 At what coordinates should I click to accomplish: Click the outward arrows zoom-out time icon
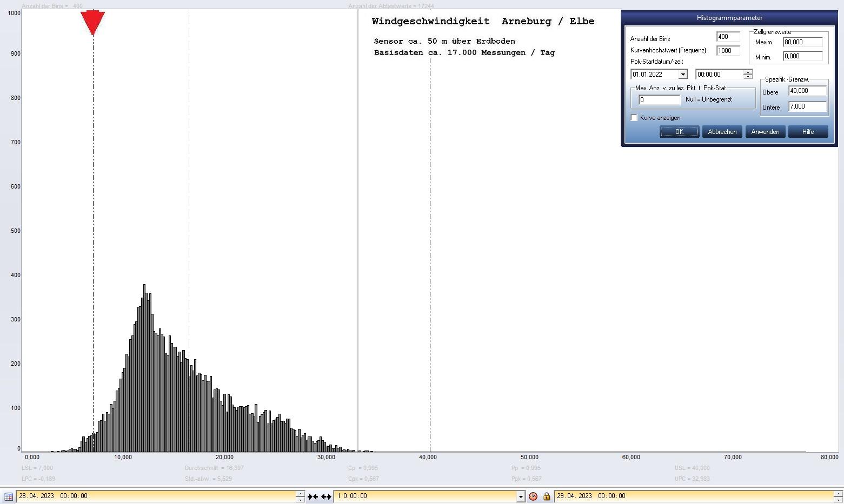tap(326, 496)
